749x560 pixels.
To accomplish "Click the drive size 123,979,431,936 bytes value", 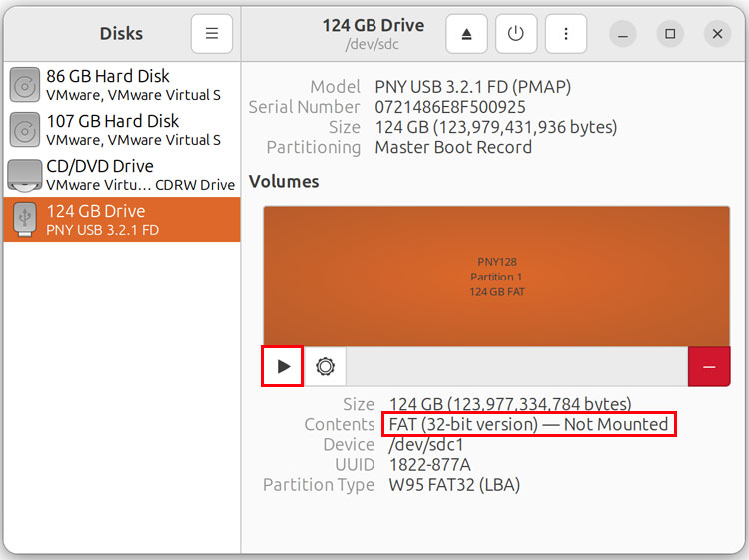I will pos(495,127).
